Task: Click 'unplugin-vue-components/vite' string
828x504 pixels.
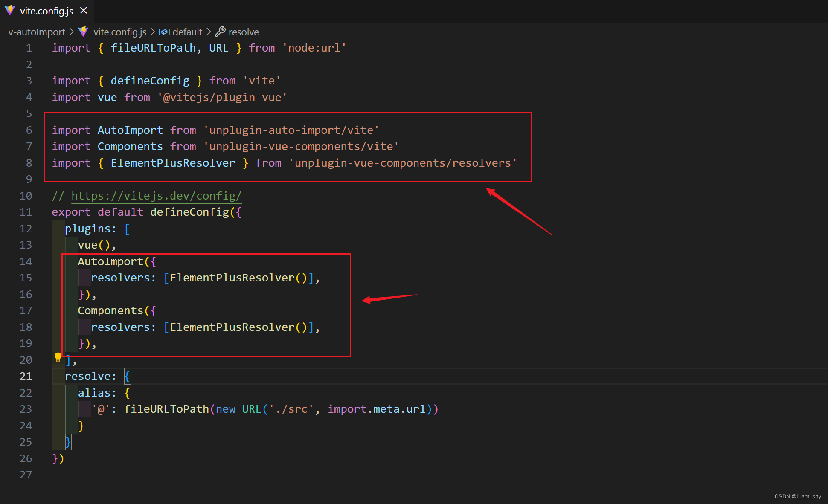Action: click(301, 146)
